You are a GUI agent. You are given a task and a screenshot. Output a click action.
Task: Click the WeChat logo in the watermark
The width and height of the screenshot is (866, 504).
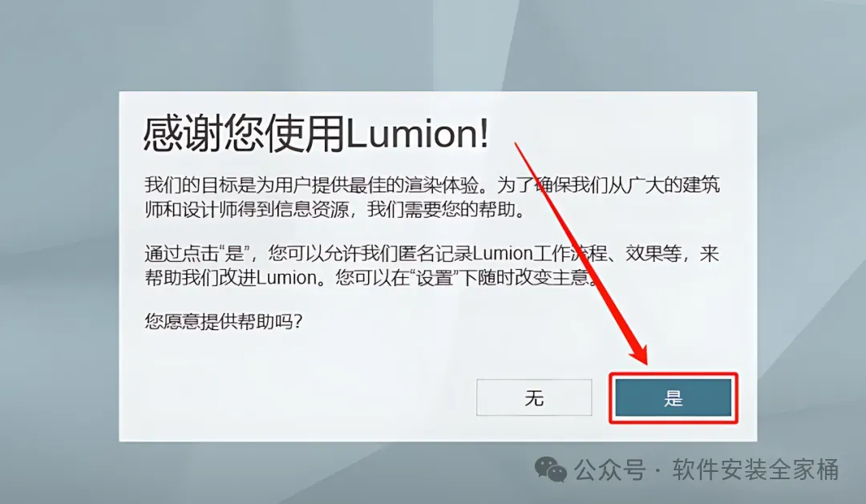pos(551,470)
